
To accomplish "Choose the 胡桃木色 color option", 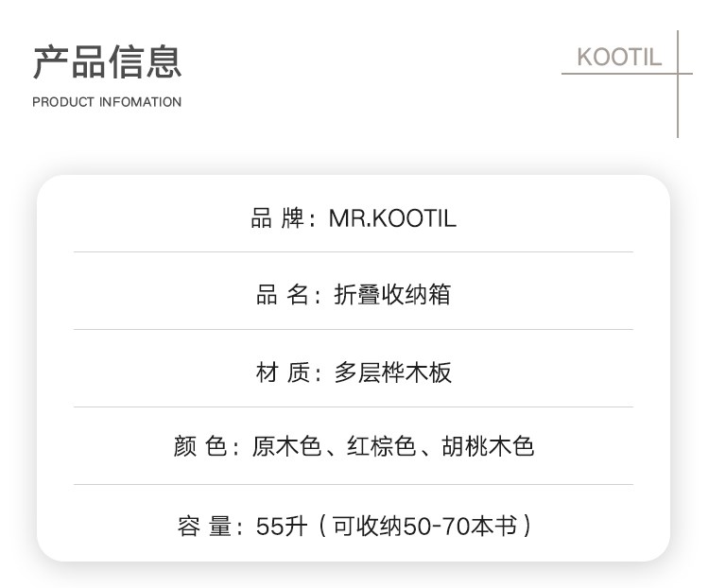I will (x=488, y=446).
